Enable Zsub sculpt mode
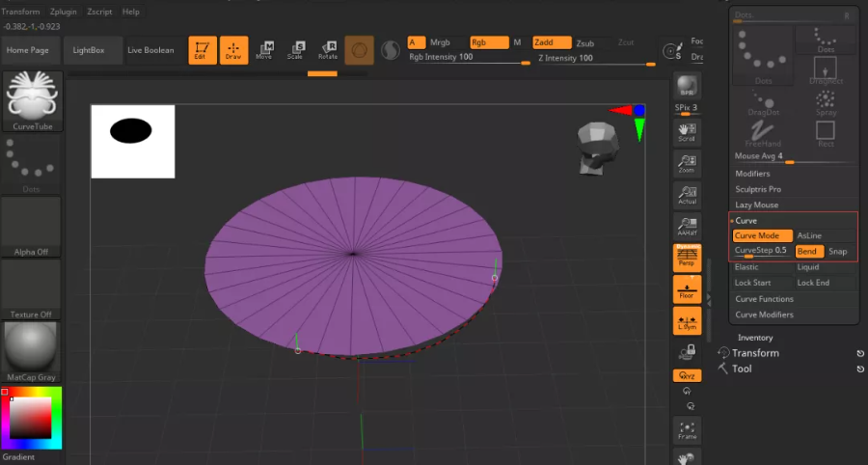Viewport: 868px width, 465px height. pyautogui.click(x=585, y=42)
